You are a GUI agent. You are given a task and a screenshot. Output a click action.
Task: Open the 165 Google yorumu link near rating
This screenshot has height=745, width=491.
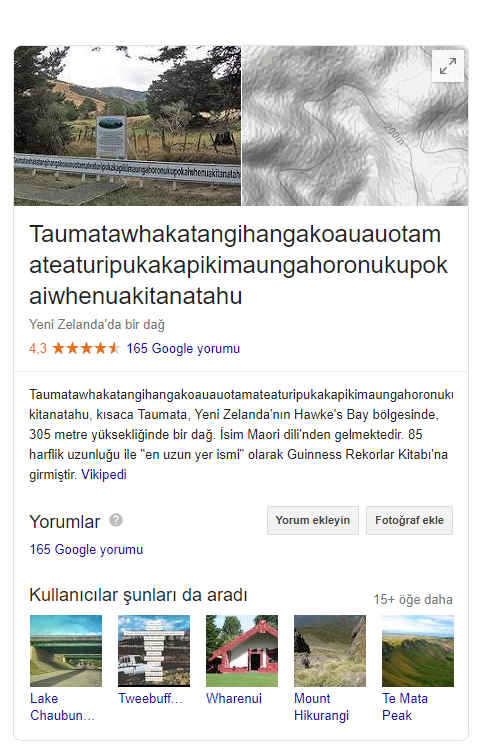point(183,348)
